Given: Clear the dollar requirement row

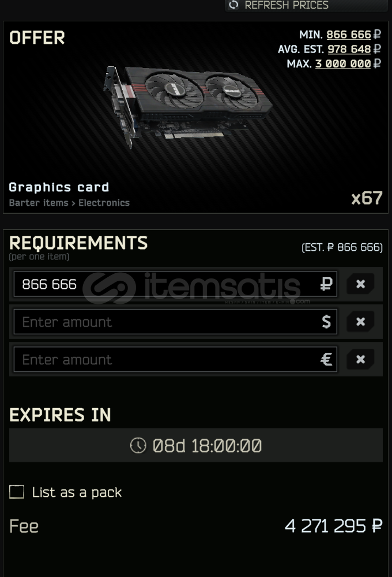Looking at the screenshot, I should click(360, 322).
